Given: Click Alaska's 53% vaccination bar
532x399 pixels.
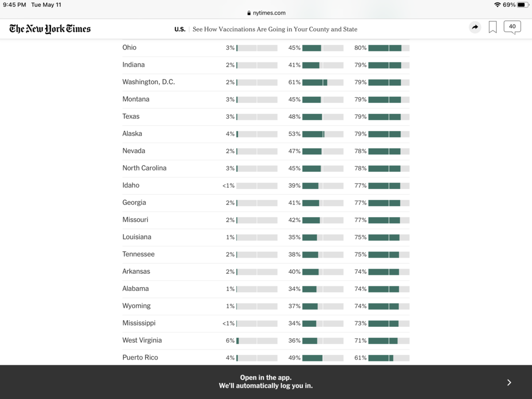Looking at the screenshot, I should [323, 134].
